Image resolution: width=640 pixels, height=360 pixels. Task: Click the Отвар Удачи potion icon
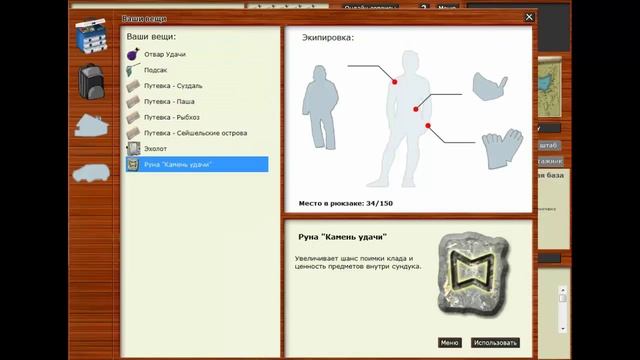click(133, 54)
